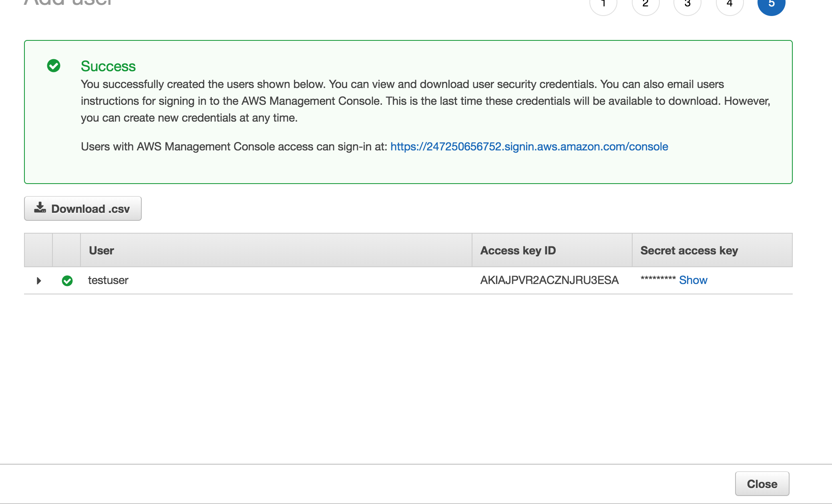This screenshot has width=832, height=504.
Task: Click the green Success heading text
Action: point(108,66)
